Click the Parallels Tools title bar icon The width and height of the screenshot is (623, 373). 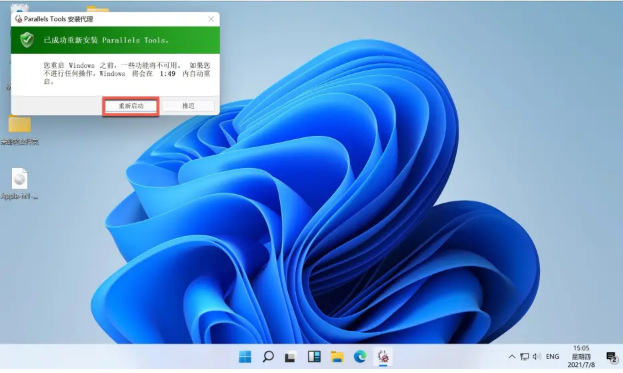point(18,19)
